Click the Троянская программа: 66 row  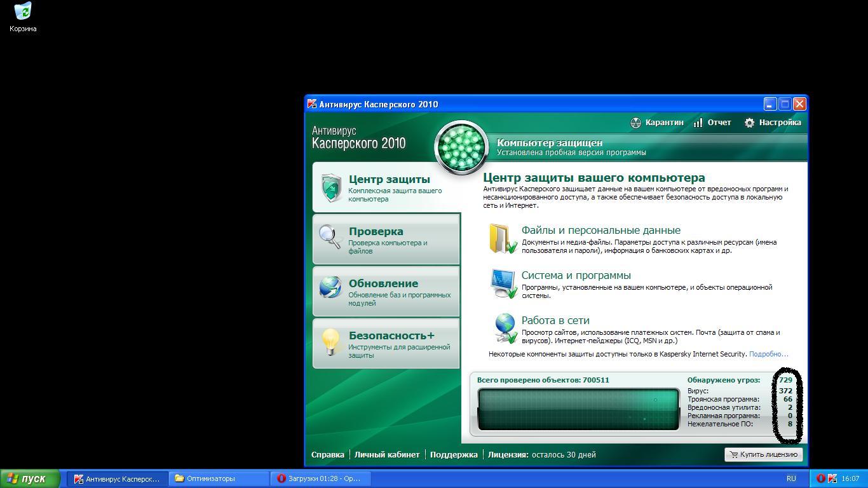740,399
